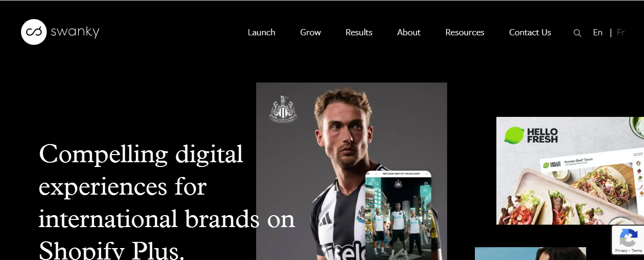644x260 pixels.
Task: Open site search with the magnifier icon
Action: 577,33
